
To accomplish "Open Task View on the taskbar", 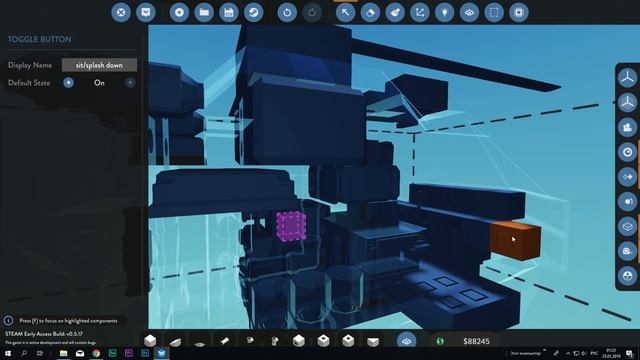I will coord(40,353).
